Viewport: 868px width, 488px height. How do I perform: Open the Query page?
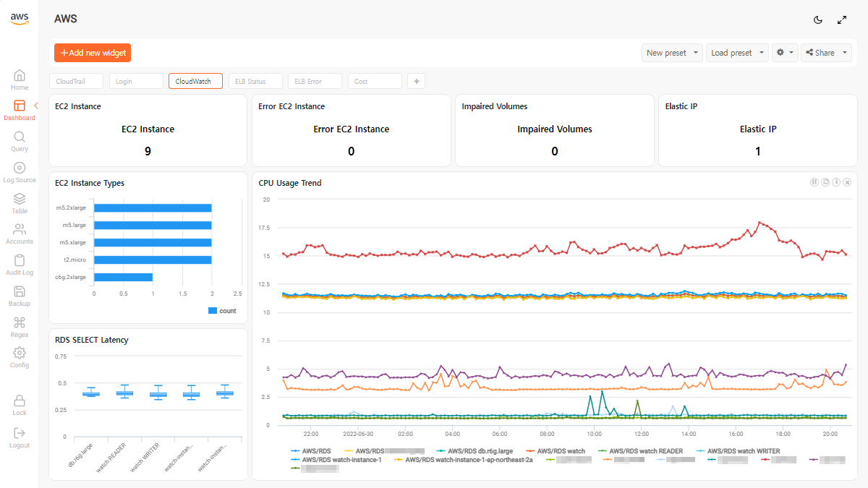pyautogui.click(x=20, y=141)
